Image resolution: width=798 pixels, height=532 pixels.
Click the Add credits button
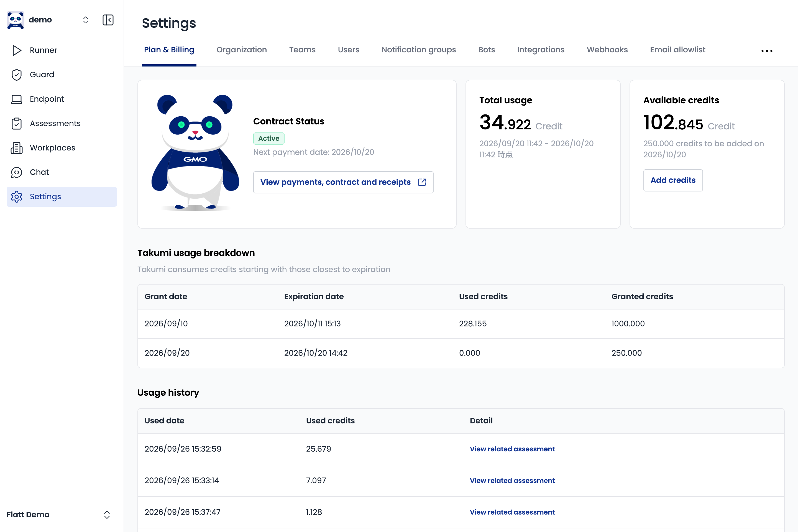(673, 180)
